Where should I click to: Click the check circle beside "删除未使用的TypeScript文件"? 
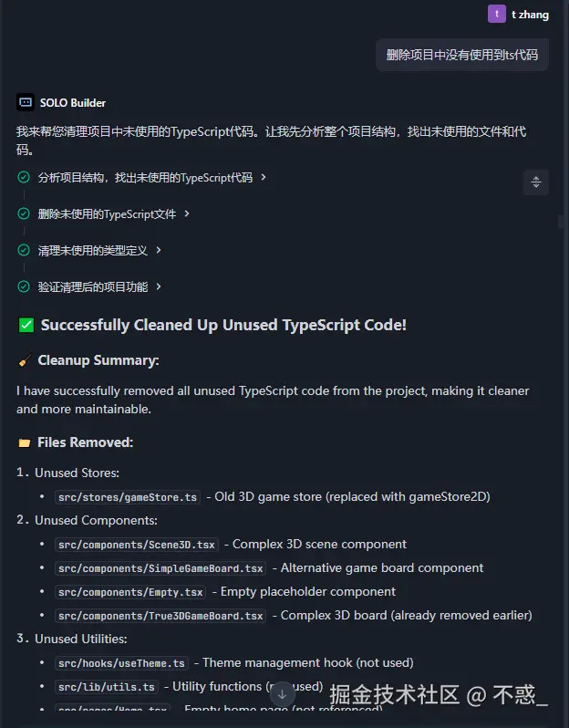(24, 213)
